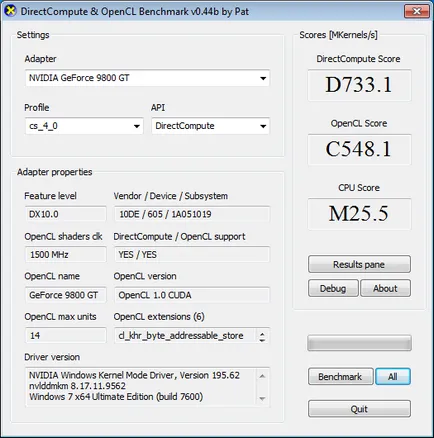Click Driver version scrollbar down arrow
This screenshot has width=434, height=438.
pos(262,398)
